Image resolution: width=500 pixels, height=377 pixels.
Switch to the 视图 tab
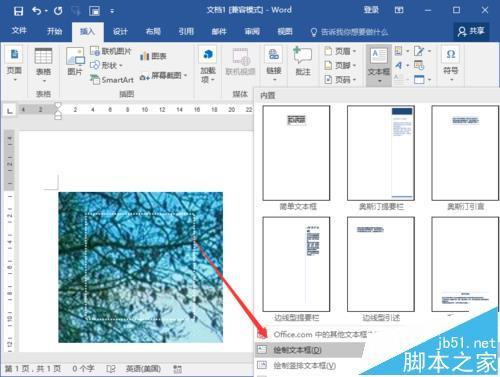pos(285,31)
